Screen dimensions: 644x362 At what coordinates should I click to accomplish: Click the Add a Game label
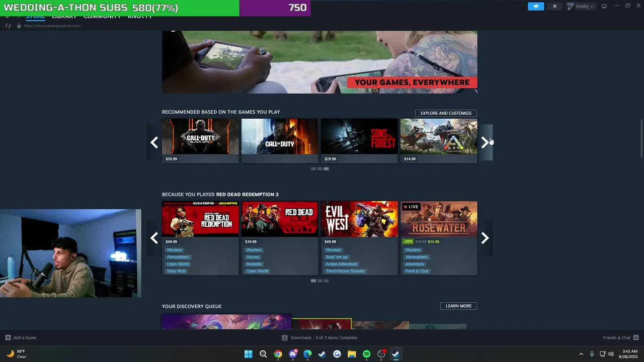(25, 337)
